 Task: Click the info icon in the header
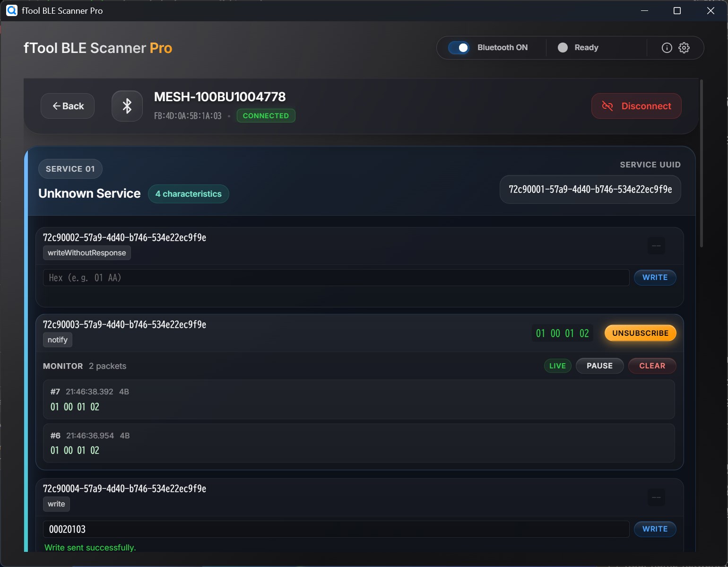667,47
